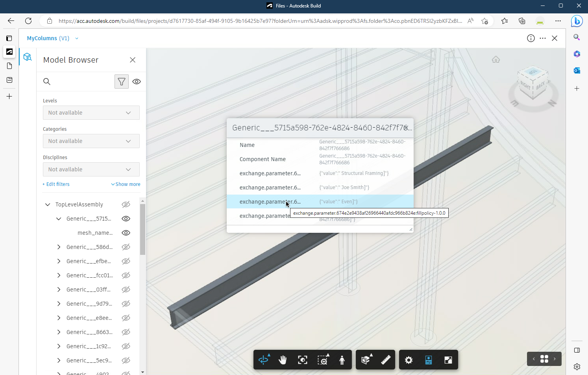The height and width of the screenshot is (375, 588).
Task: Expand the Generic___586d node
Action: coord(59,247)
